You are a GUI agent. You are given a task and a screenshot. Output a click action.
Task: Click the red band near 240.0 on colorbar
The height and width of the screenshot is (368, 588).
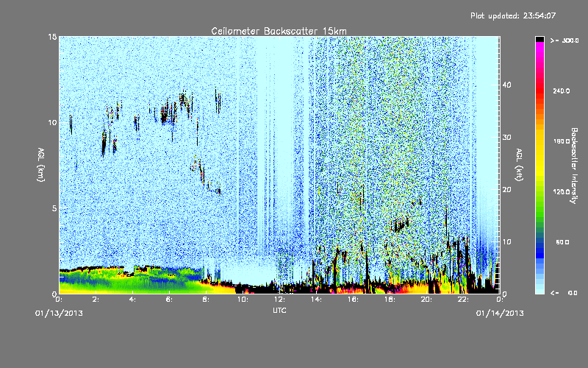[x=539, y=91]
